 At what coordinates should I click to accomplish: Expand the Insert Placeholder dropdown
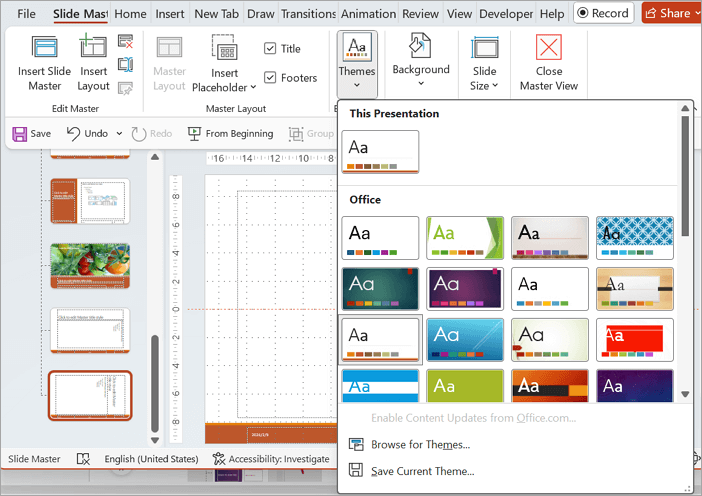coord(225,80)
